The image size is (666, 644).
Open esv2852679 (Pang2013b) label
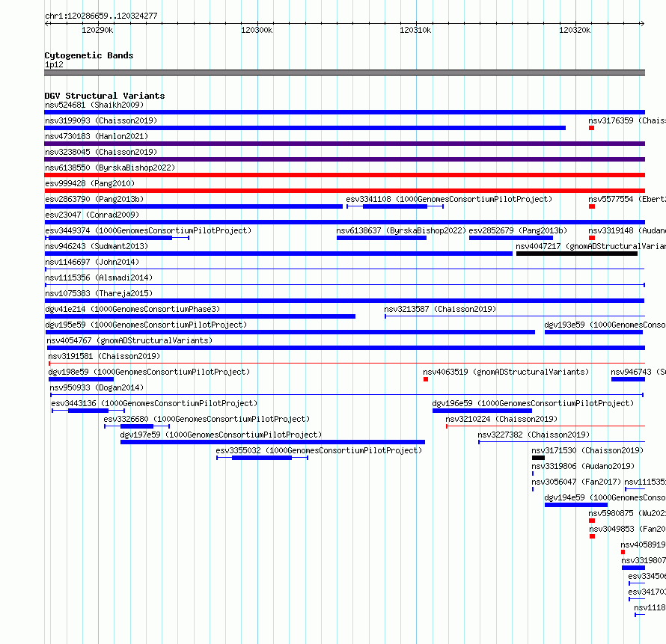point(518,230)
